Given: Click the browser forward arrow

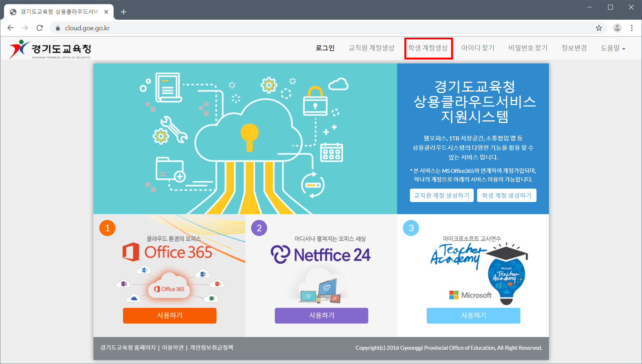Looking at the screenshot, I should pos(25,28).
